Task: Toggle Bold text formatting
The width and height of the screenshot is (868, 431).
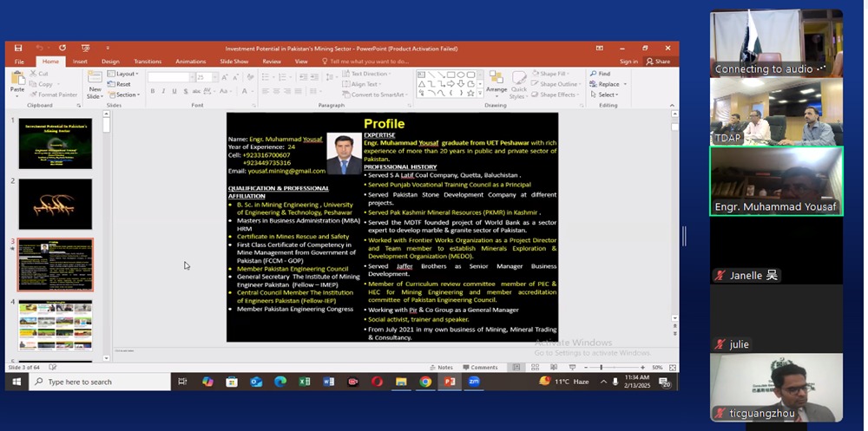Action: click(152, 91)
